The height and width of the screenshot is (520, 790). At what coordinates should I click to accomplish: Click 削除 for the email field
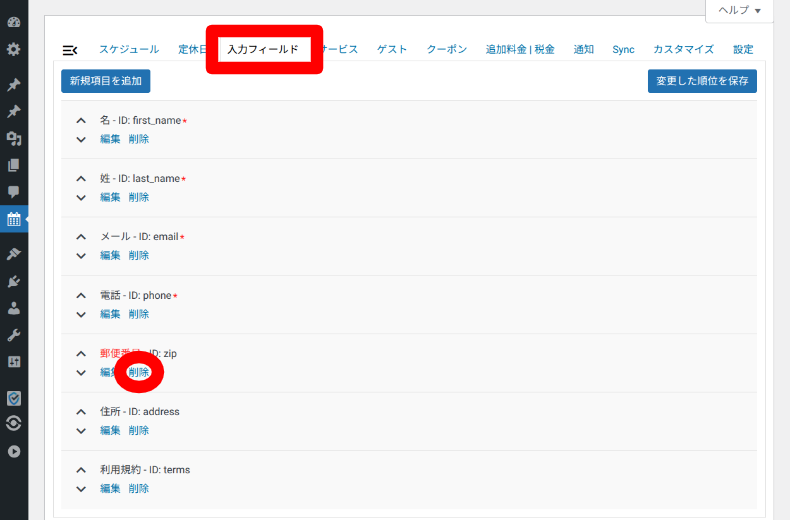point(139,255)
